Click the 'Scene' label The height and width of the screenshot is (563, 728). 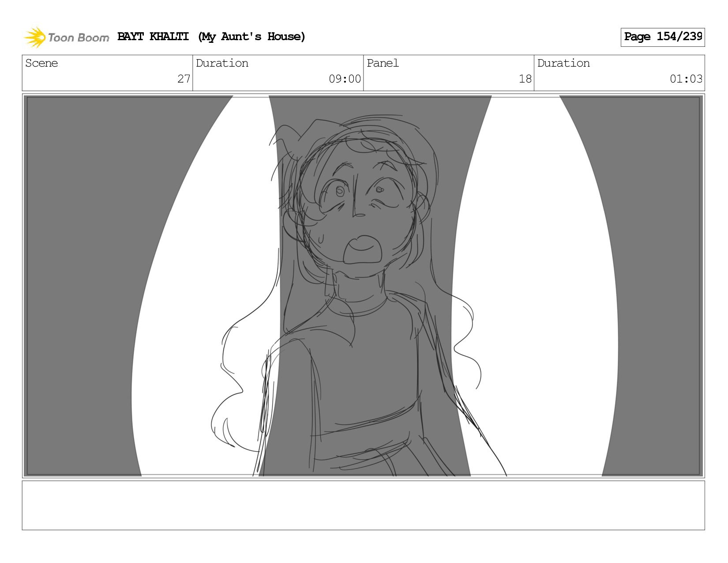[41, 63]
